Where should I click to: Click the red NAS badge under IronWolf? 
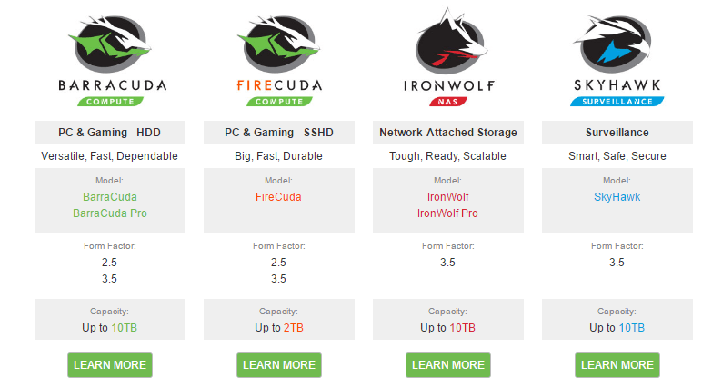(448, 101)
